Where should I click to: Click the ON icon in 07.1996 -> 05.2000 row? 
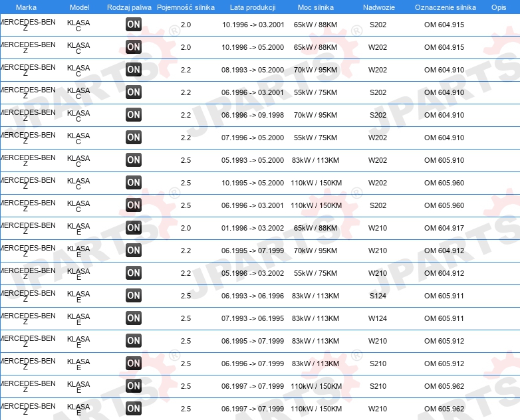[x=134, y=138]
